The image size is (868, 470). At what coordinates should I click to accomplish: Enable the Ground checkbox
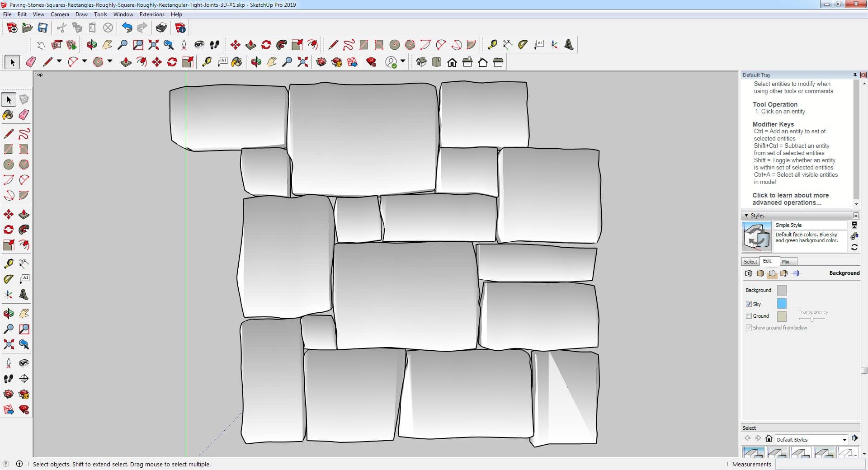coord(749,316)
